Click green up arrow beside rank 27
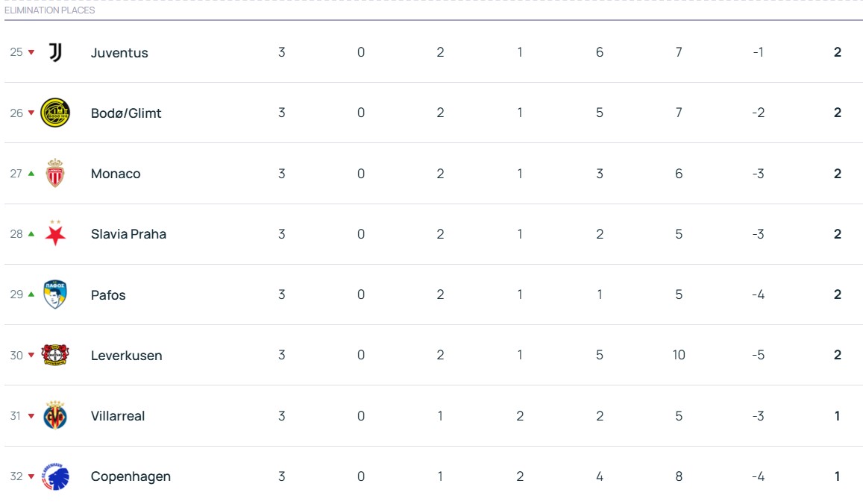The image size is (863, 504). tap(31, 174)
